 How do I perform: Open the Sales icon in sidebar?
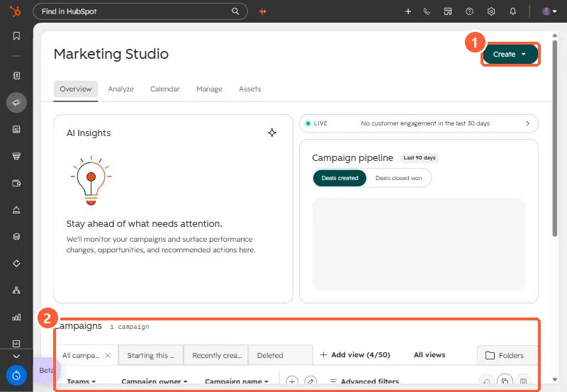[16, 156]
